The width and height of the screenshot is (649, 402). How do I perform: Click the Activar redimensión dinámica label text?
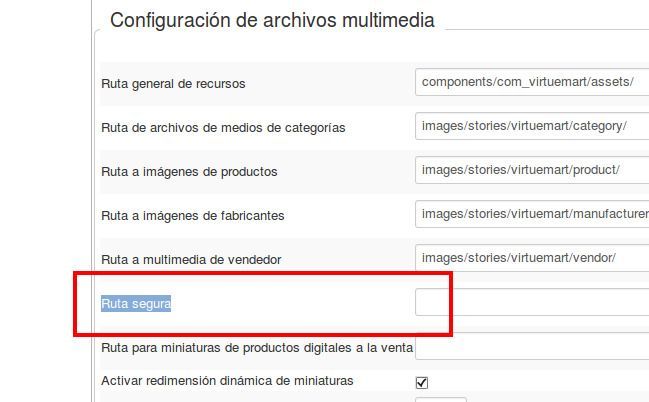[227, 380]
